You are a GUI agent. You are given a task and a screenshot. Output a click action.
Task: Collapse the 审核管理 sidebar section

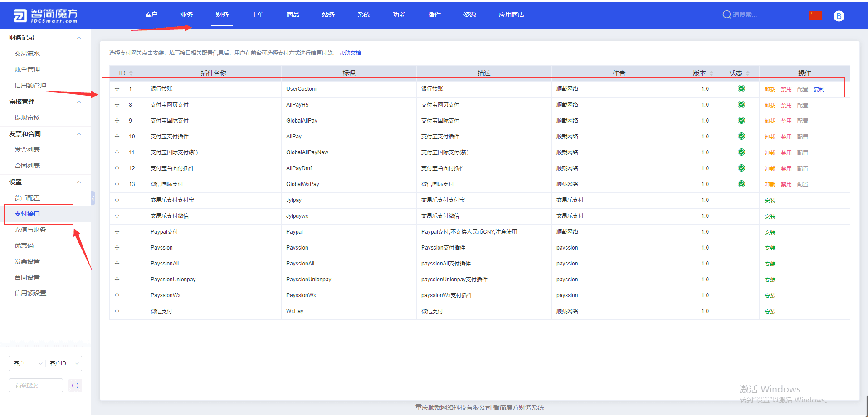(79, 102)
